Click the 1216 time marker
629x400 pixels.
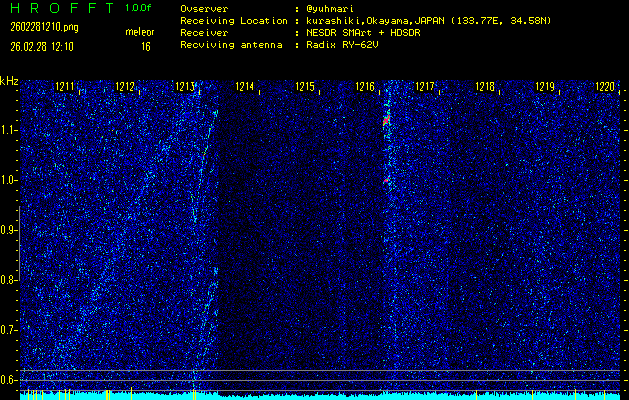pyautogui.click(x=365, y=88)
